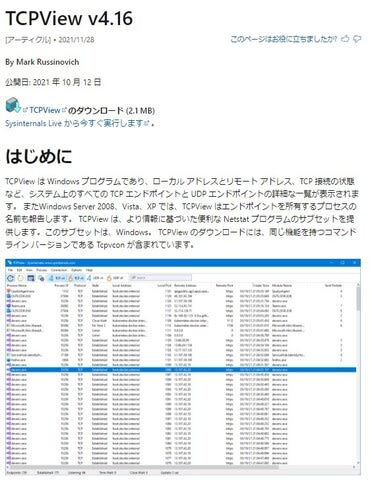Click the thumbs-down feedback icon

(357, 39)
